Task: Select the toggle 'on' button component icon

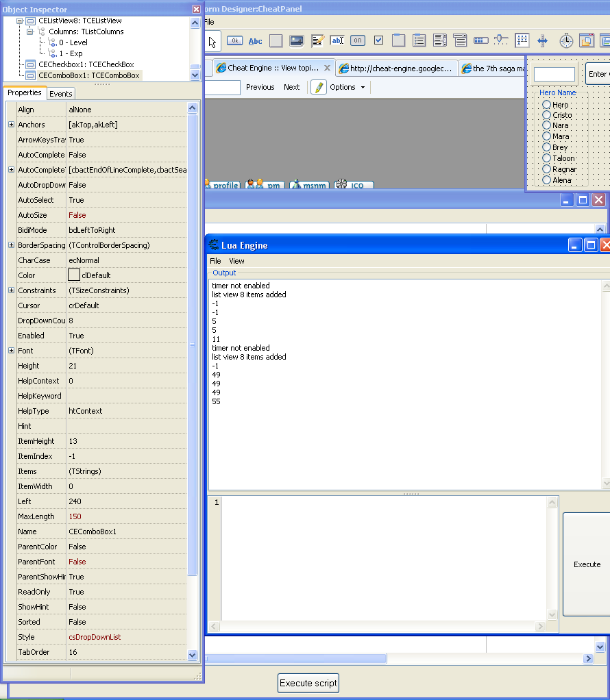Action: coord(358,41)
